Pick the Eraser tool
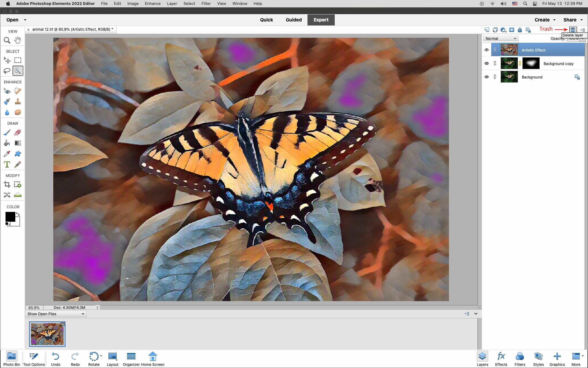The width and height of the screenshot is (588, 368). [18, 132]
